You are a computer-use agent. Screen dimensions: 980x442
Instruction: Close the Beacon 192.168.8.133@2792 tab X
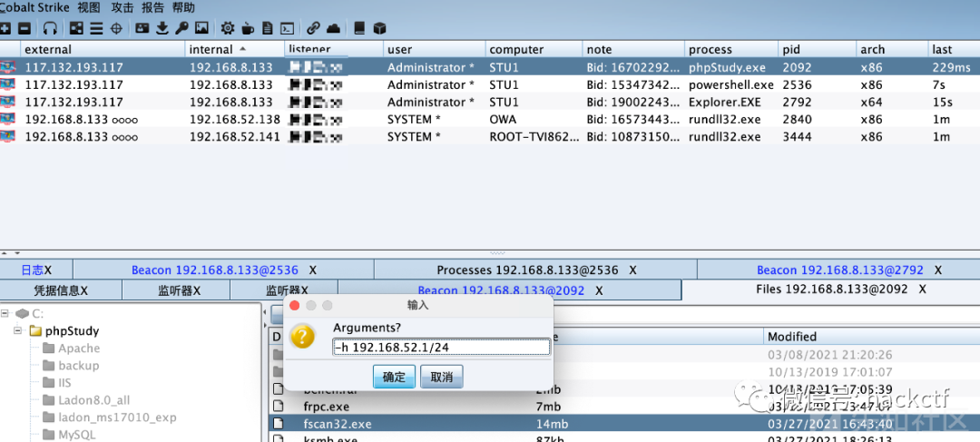937,270
